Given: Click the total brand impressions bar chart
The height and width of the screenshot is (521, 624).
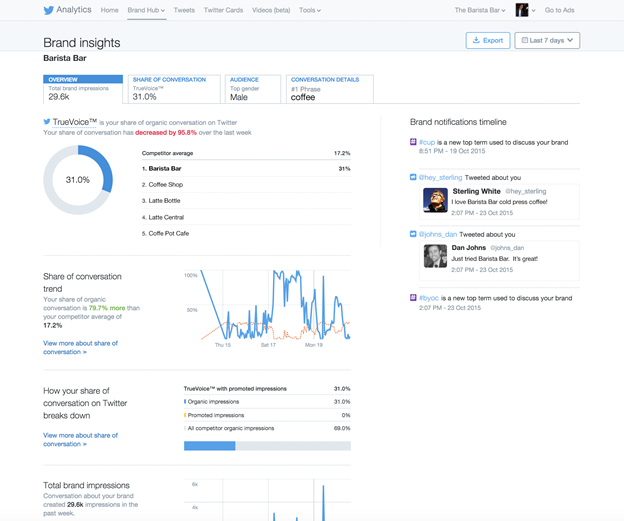Looking at the screenshot, I should coord(267,500).
